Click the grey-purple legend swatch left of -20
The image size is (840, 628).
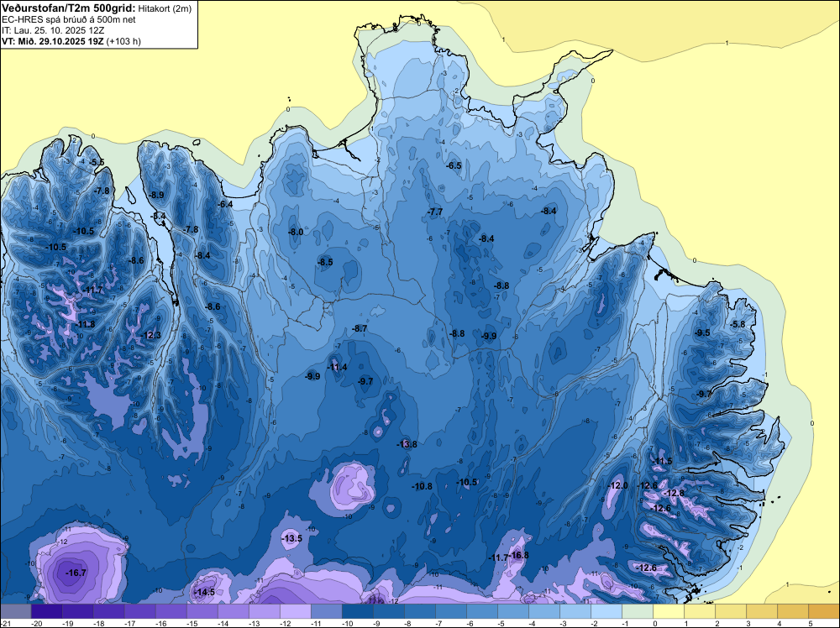(x=15, y=611)
